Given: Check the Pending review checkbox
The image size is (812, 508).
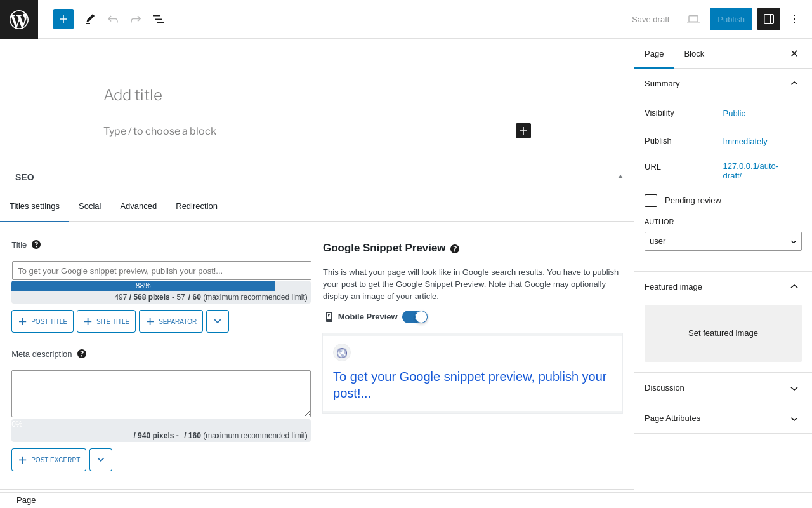Looking at the screenshot, I should tap(651, 201).
